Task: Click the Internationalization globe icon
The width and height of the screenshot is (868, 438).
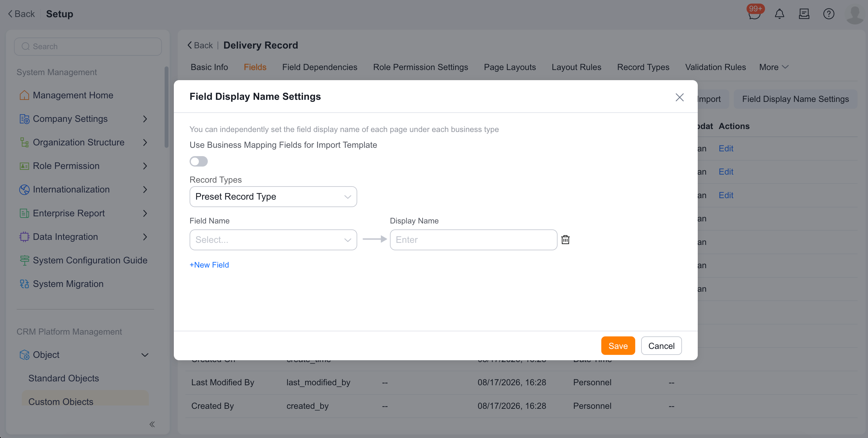Action: pyautogui.click(x=24, y=190)
